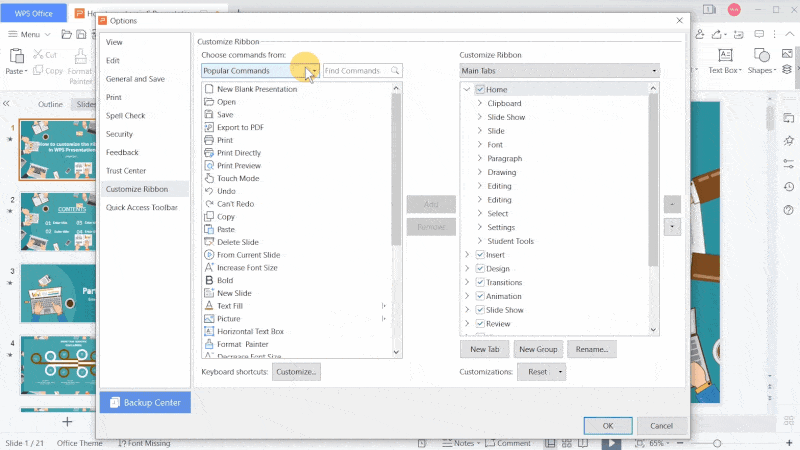This screenshot has width=800, height=450.
Task: Click the commands list scrollbar down arrow
Action: click(396, 352)
